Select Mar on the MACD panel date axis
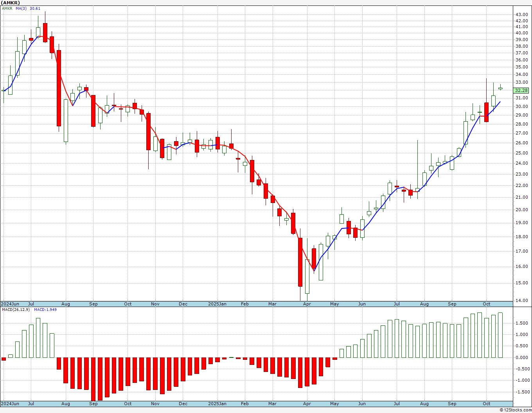 click(273, 404)
